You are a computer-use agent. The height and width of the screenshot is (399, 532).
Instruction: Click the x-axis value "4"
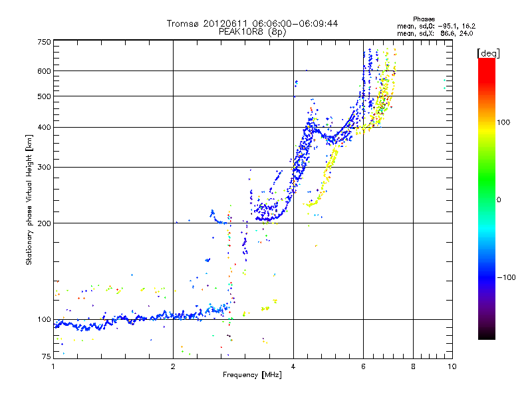point(293,366)
